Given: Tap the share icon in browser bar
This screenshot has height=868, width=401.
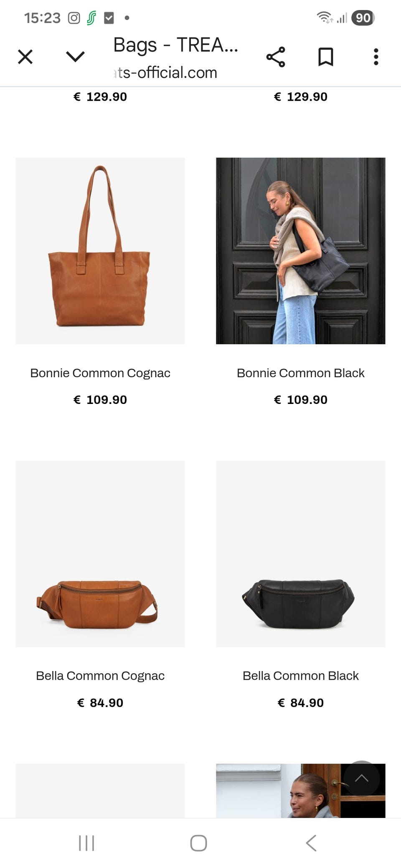Looking at the screenshot, I should (x=276, y=57).
